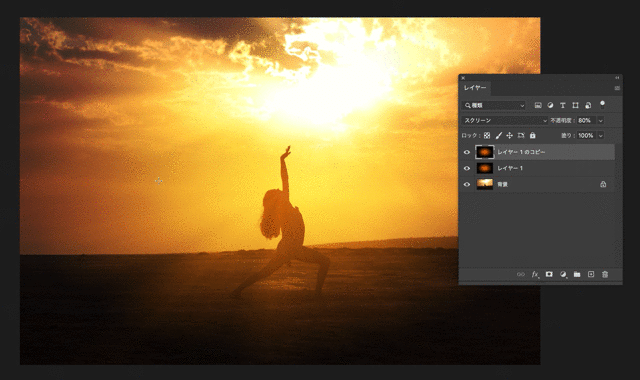Toggle the layer filtering on/off switch
Screen dimensions: 640x380
coord(602,105)
